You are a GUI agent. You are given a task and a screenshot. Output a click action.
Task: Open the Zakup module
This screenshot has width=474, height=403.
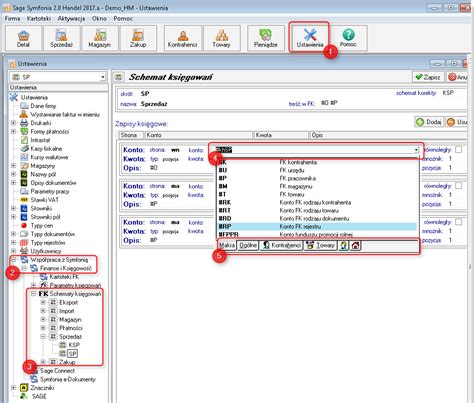click(138, 38)
